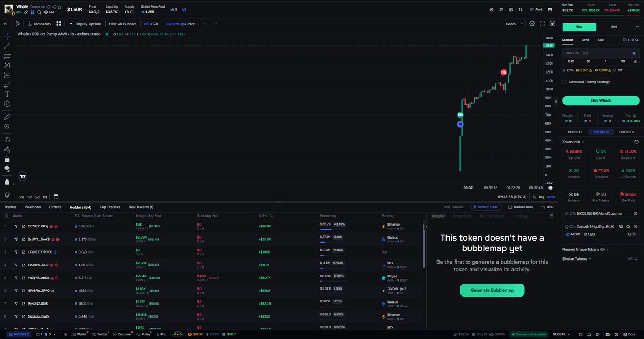Switch to the Trades tab
Screen dimensions: 644x339
click(x=10, y=207)
